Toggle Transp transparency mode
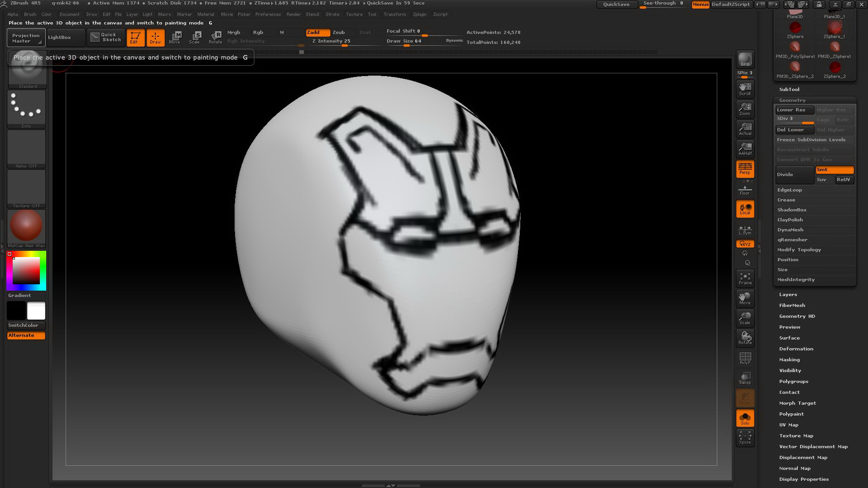The height and width of the screenshot is (488, 868). pos(745,378)
